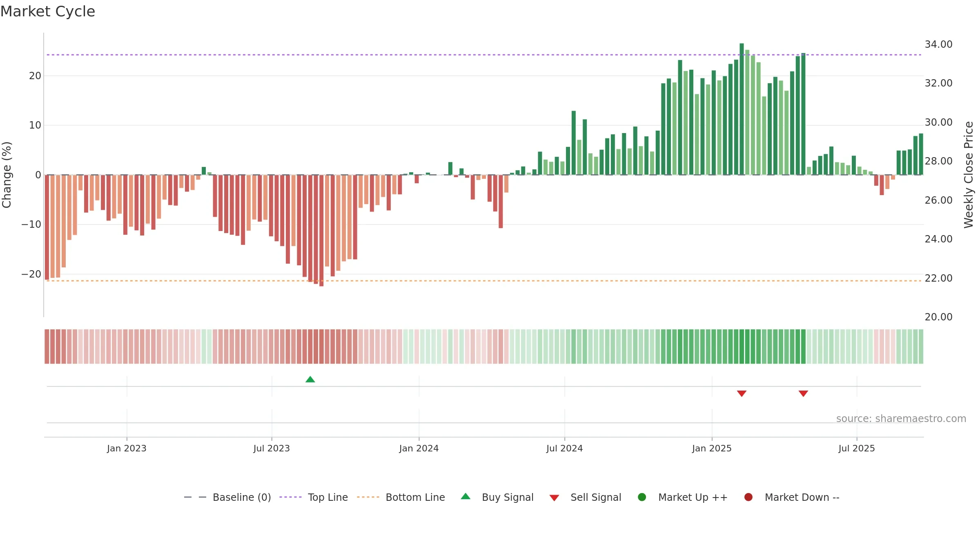
Task: Click the 30.00 price axis label
Action: point(938,122)
